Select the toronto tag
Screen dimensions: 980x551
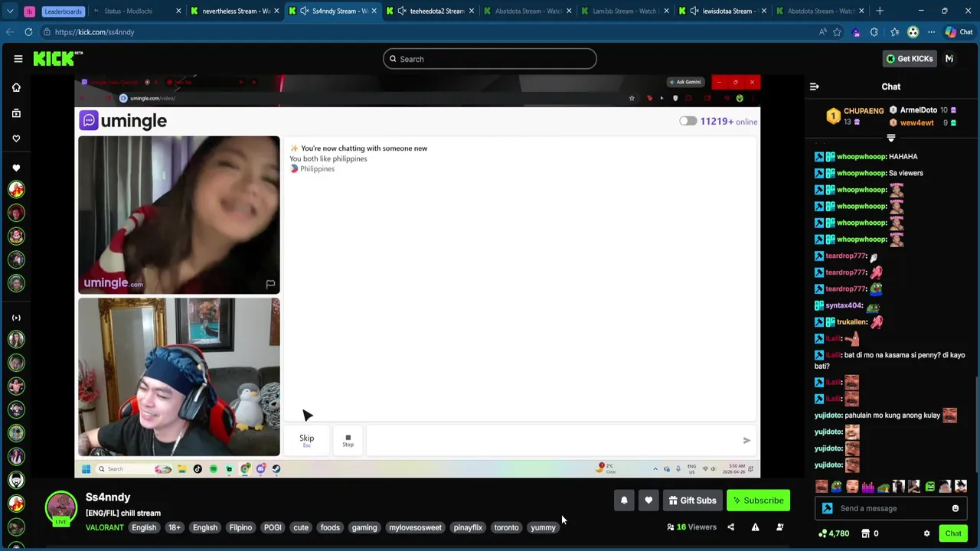506,527
